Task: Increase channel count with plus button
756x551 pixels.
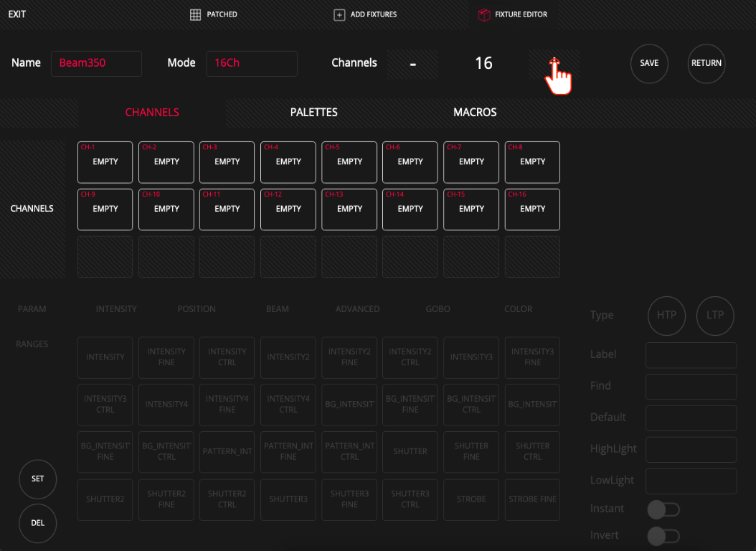Action: coord(554,64)
